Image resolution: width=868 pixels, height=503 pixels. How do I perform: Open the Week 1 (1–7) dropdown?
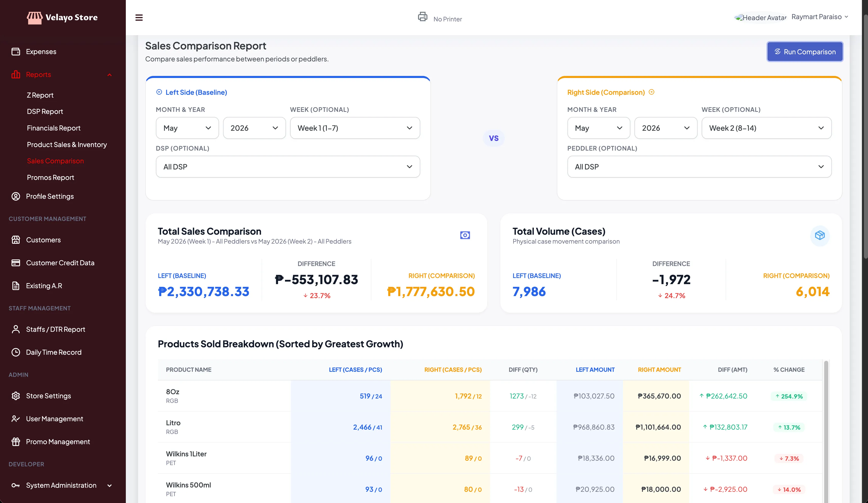click(x=355, y=128)
